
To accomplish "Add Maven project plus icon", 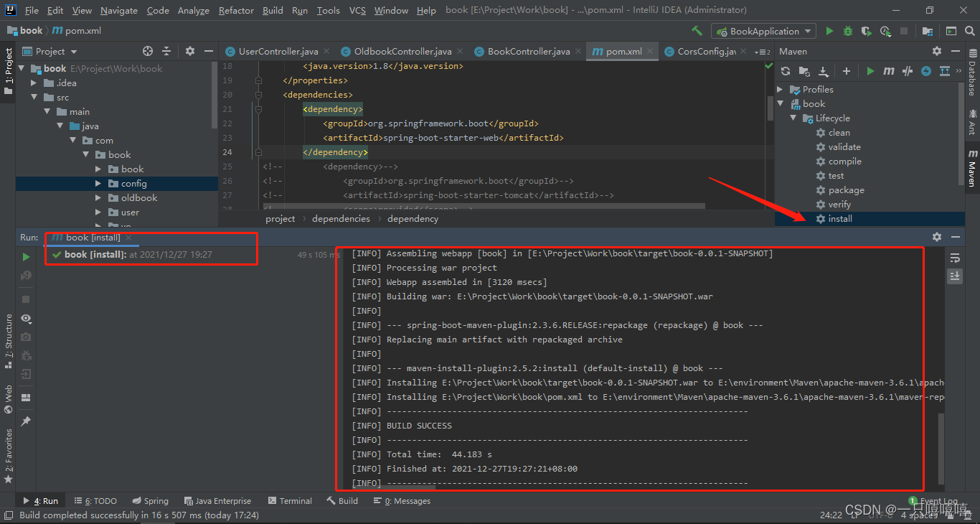I will coord(847,71).
